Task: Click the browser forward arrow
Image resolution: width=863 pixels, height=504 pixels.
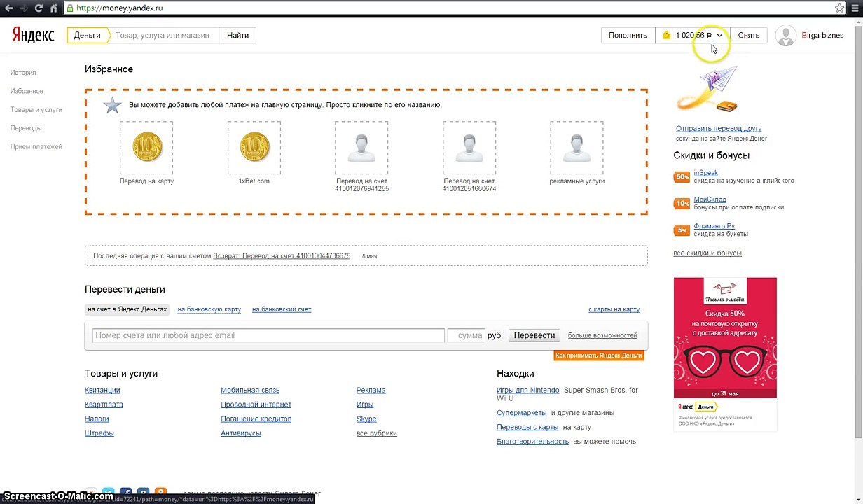Action: [24, 8]
